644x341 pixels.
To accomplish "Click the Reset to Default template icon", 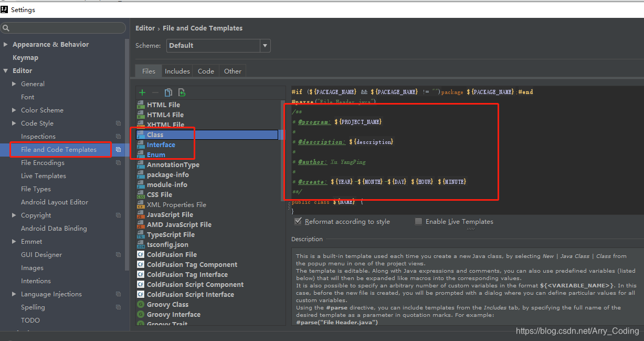I will pyautogui.click(x=182, y=92).
